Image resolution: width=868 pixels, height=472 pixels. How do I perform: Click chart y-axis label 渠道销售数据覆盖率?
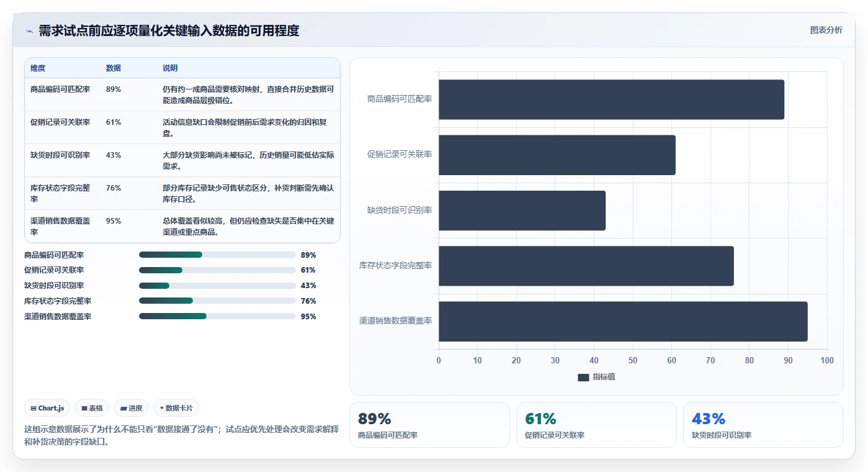tap(396, 321)
